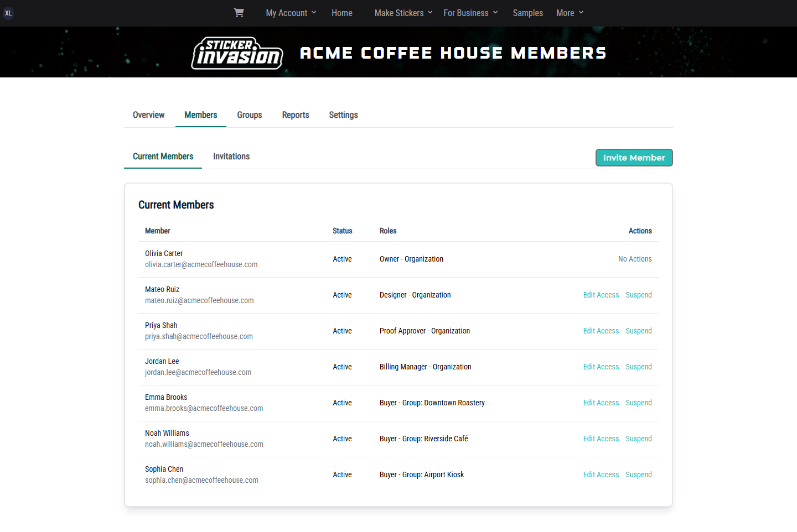Click the name Priya Shah
The image size is (797, 532).
[x=161, y=325]
